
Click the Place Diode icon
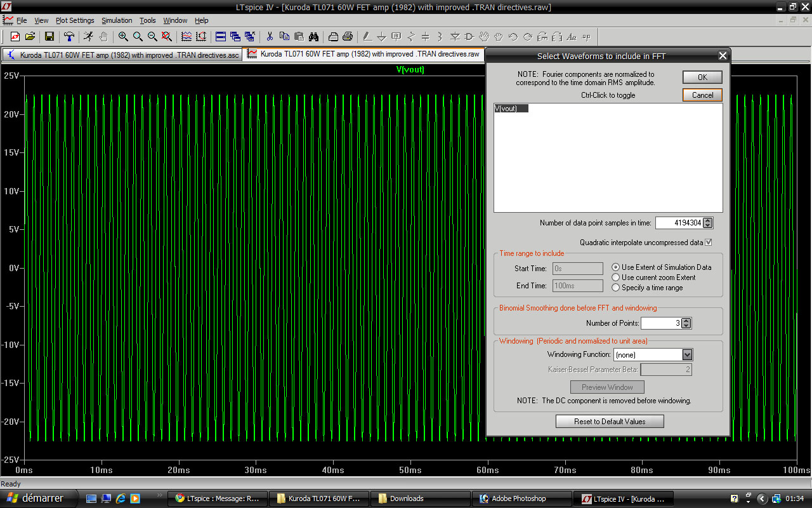(455, 37)
